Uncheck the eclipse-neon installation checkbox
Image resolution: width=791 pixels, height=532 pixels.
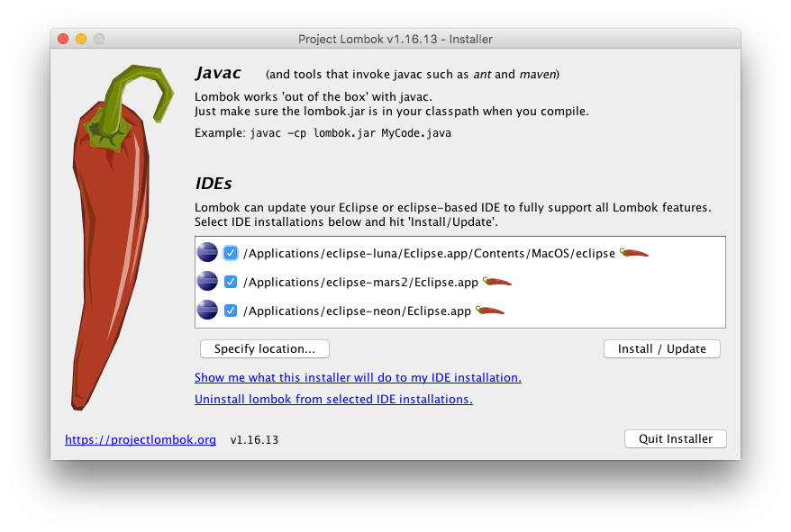point(231,309)
